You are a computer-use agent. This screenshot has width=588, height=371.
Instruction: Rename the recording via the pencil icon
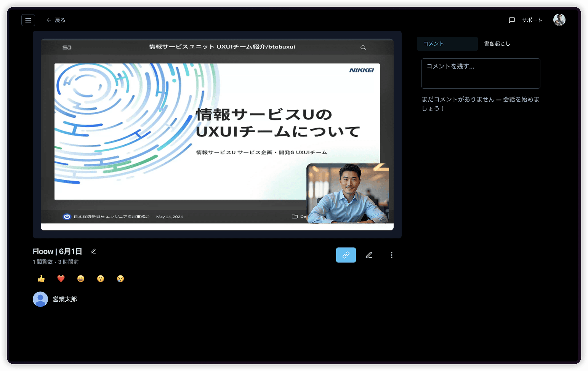point(93,251)
